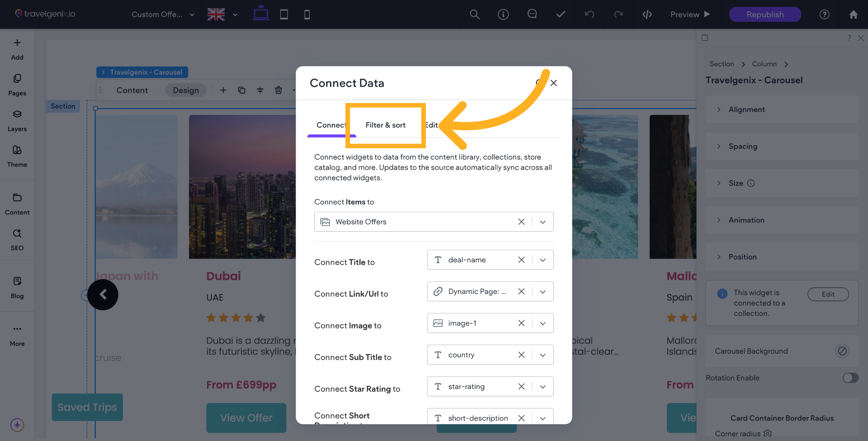Expand the Alignment section

(746, 109)
